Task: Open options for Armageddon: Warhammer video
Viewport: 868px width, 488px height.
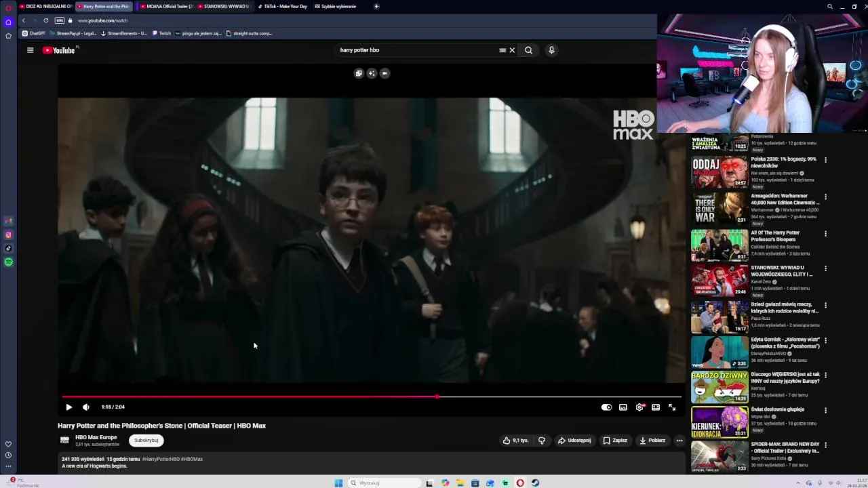Action: click(x=825, y=197)
